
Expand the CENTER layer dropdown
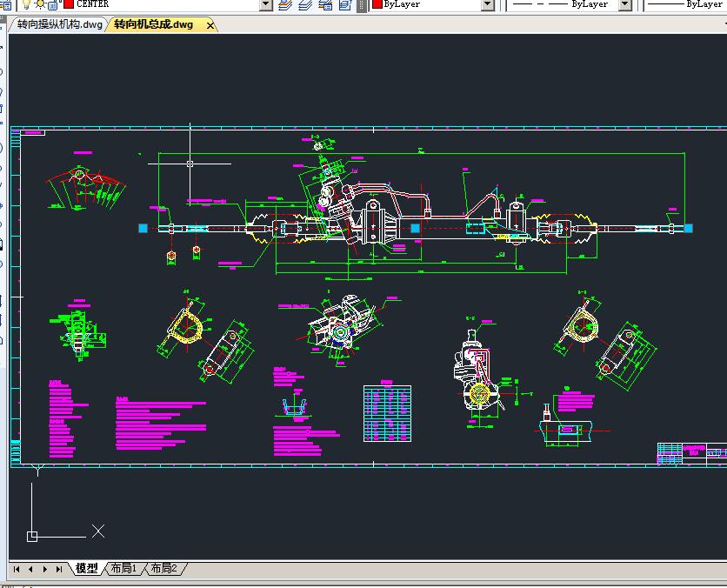pos(266,4)
